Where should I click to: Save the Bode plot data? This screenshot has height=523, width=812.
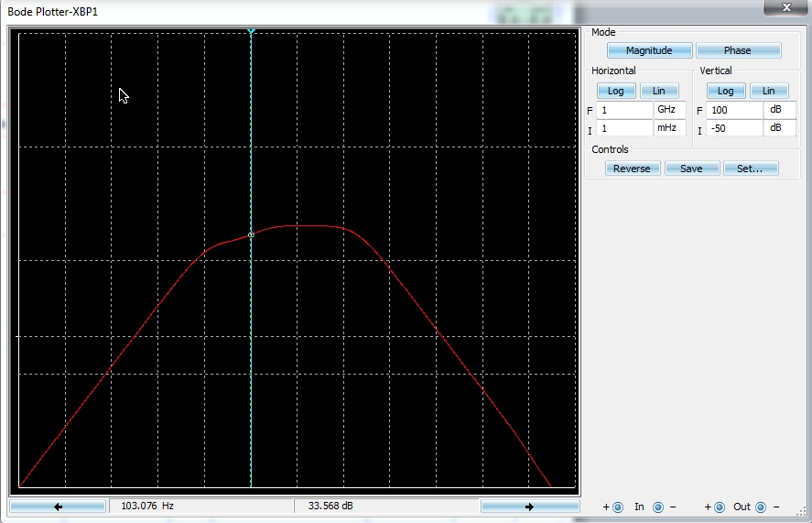click(x=691, y=169)
